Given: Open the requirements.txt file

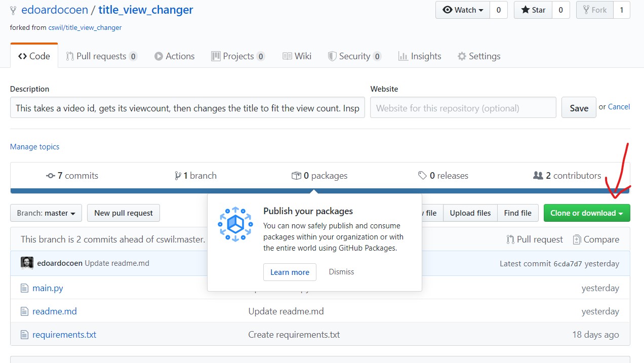Looking at the screenshot, I should pyautogui.click(x=64, y=335).
